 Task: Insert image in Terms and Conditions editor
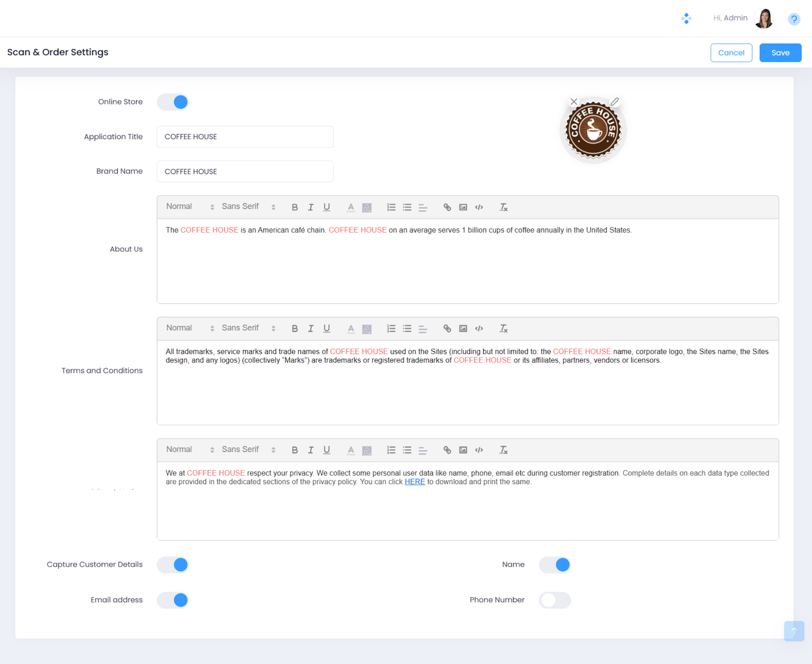[x=463, y=328]
